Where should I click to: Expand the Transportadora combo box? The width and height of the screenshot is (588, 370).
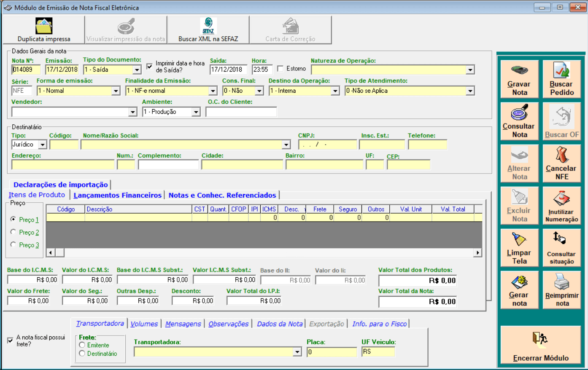pyautogui.click(x=297, y=352)
